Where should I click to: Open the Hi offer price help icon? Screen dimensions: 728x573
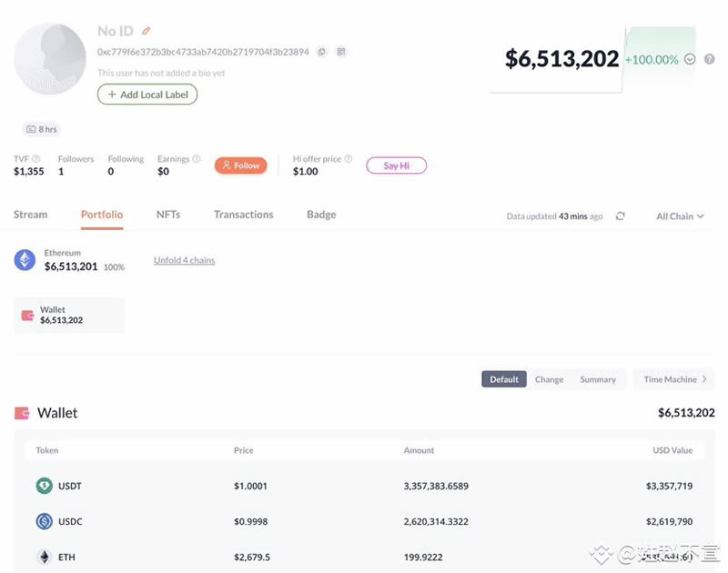tap(349, 158)
